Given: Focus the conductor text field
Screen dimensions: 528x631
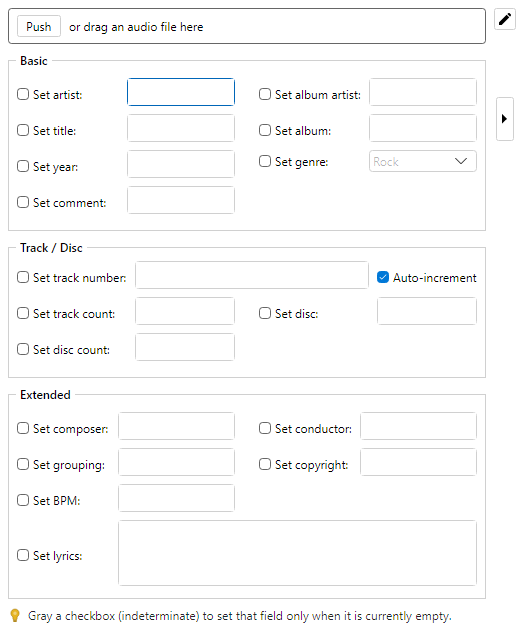Looking at the screenshot, I should click(x=419, y=426).
